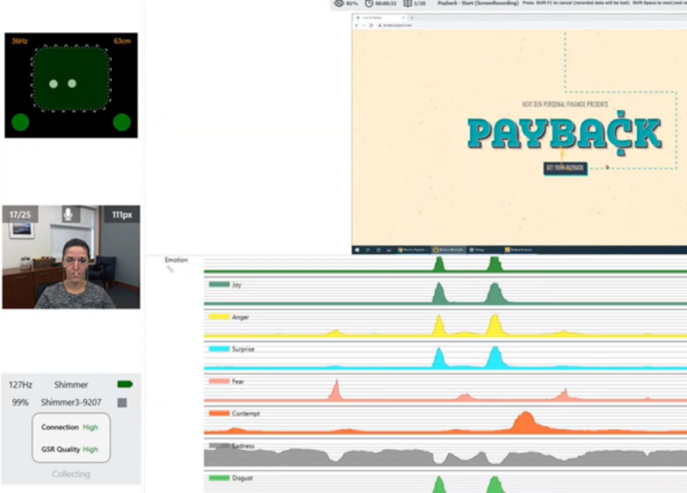
Task: Click the first Fear spike in pink graph
Action: [x=336, y=390]
